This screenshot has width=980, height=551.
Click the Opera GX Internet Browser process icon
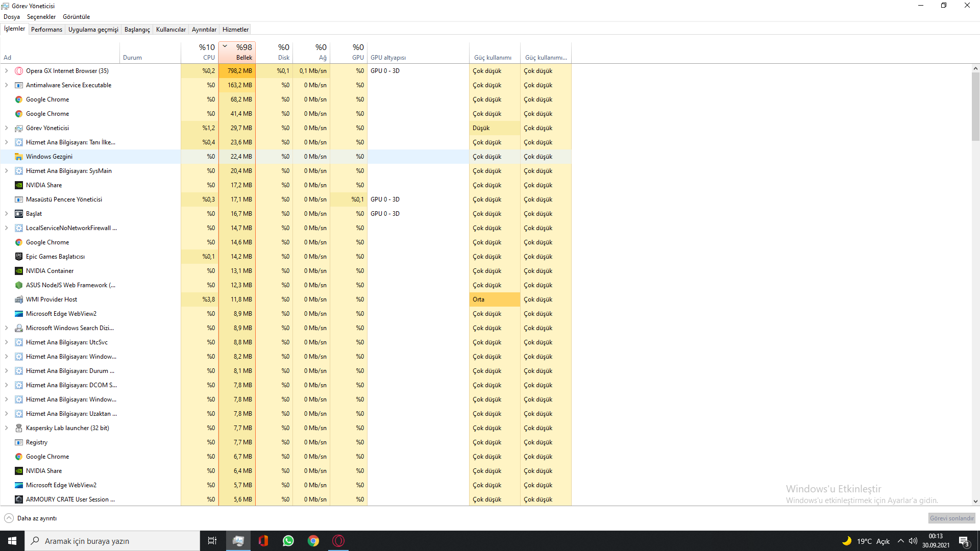[19, 71]
